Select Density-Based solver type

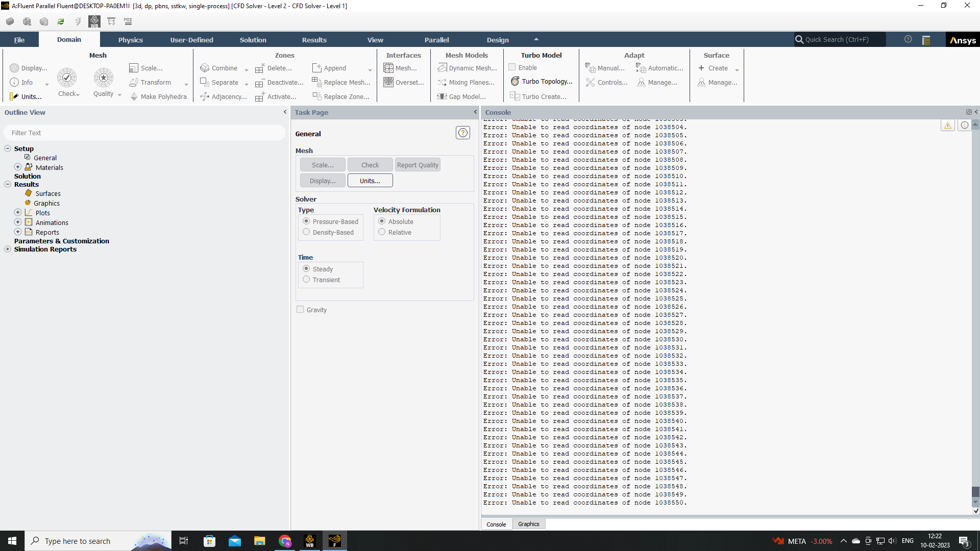pos(306,232)
